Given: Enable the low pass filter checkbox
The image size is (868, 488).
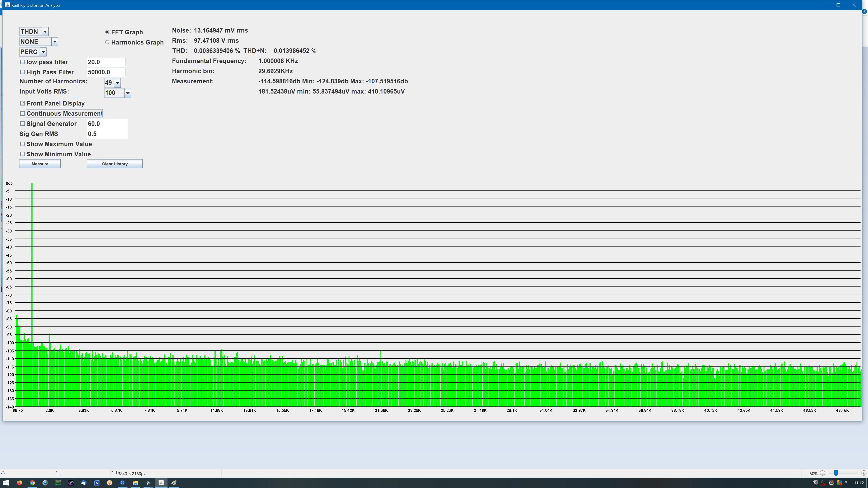Looking at the screenshot, I should [23, 62].
